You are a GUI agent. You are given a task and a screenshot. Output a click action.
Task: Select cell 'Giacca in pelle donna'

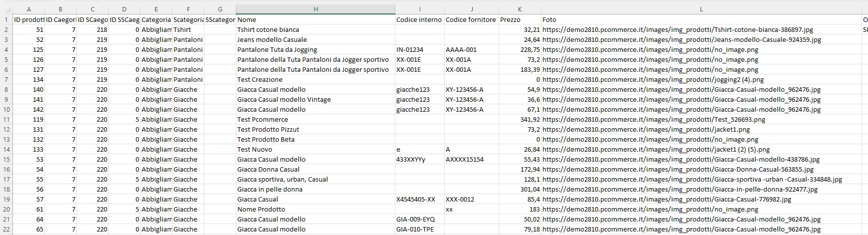(316, 189)
